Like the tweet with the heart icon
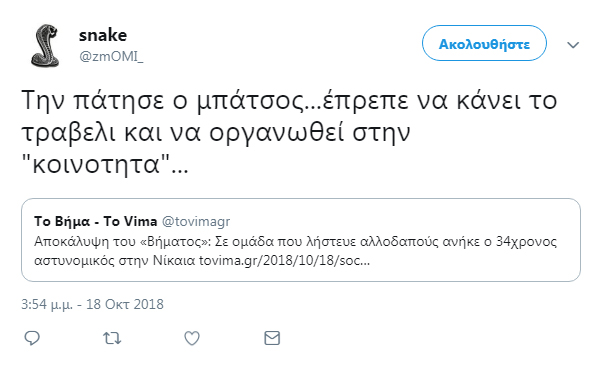 tap(192, 338)
